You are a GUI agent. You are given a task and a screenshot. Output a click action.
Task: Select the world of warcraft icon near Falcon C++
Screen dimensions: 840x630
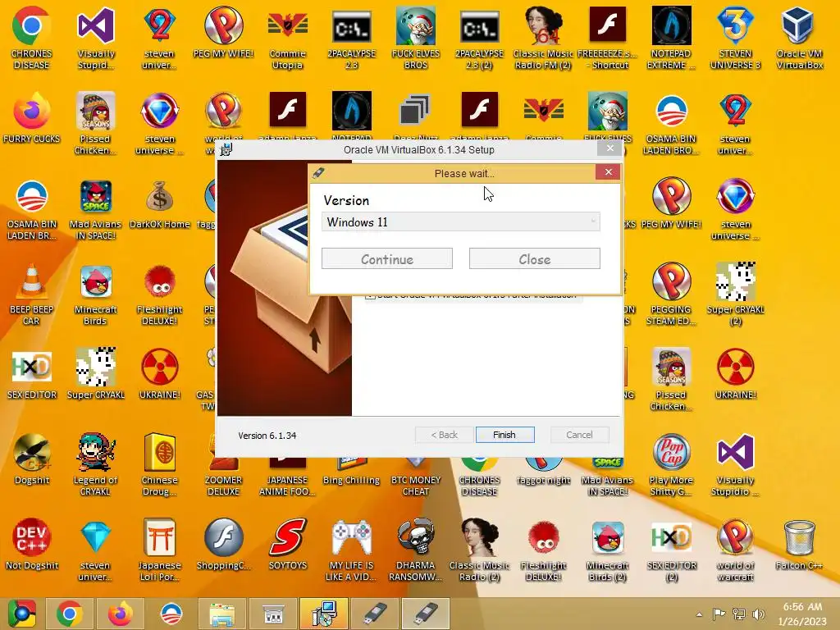[735, 550]
